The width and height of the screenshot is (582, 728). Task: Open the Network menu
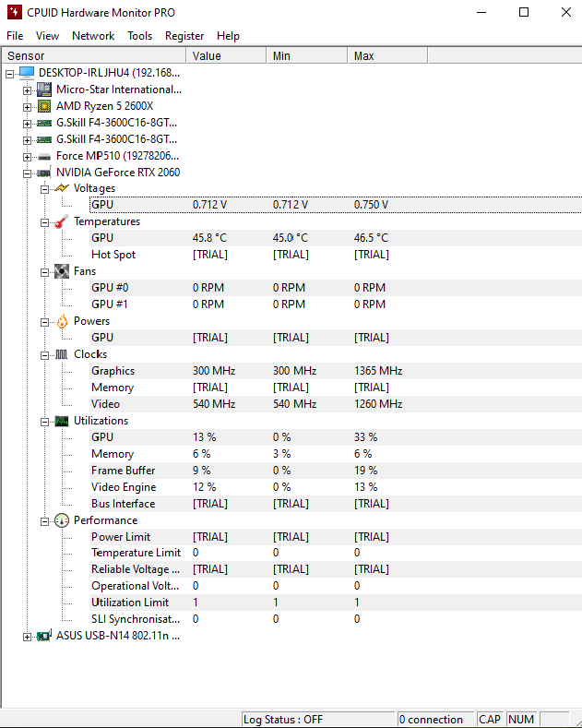[x=93, y=36]
